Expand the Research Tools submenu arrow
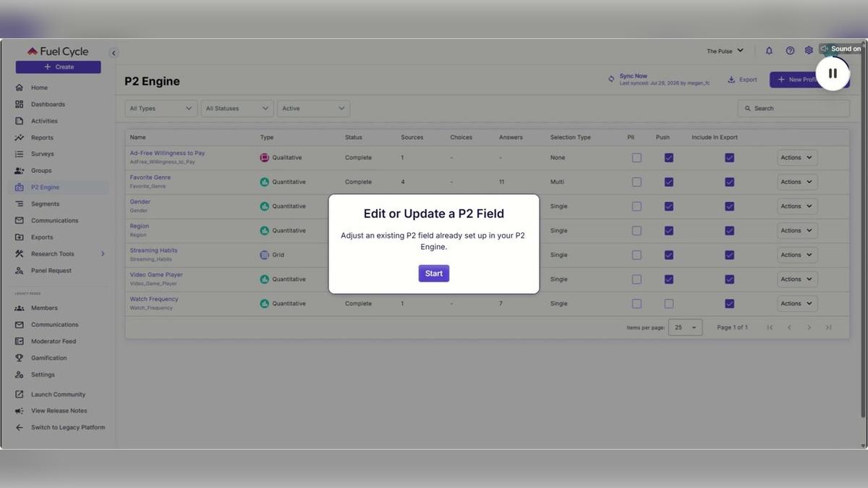Screen dimensions: 868x488 [x=103, y=254]
